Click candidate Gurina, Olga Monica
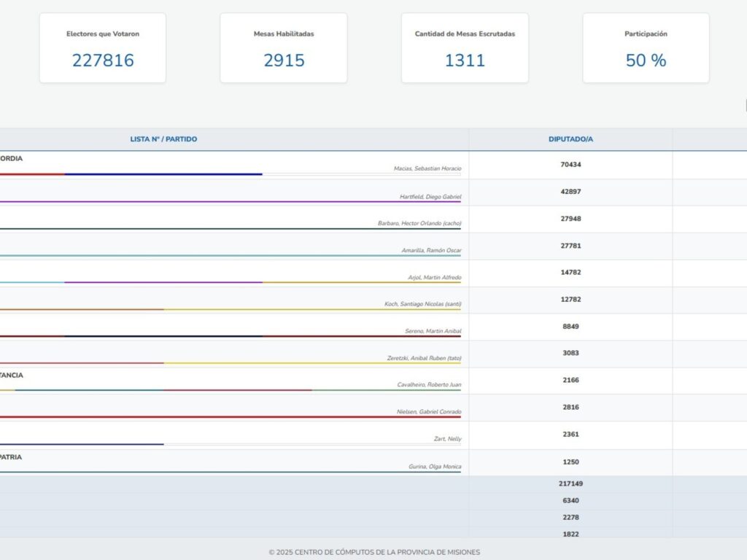The height and width of the screenshot is (560, 747). coord(434,467)
